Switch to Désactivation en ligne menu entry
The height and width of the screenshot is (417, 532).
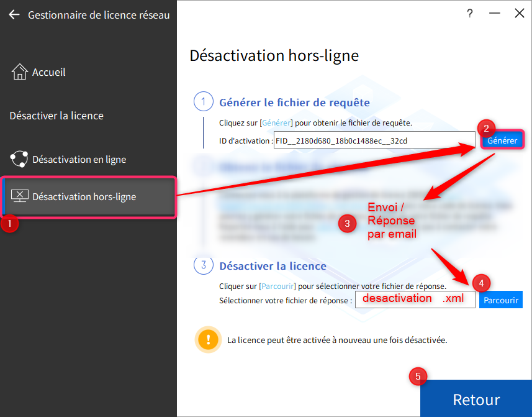(79, 159)
